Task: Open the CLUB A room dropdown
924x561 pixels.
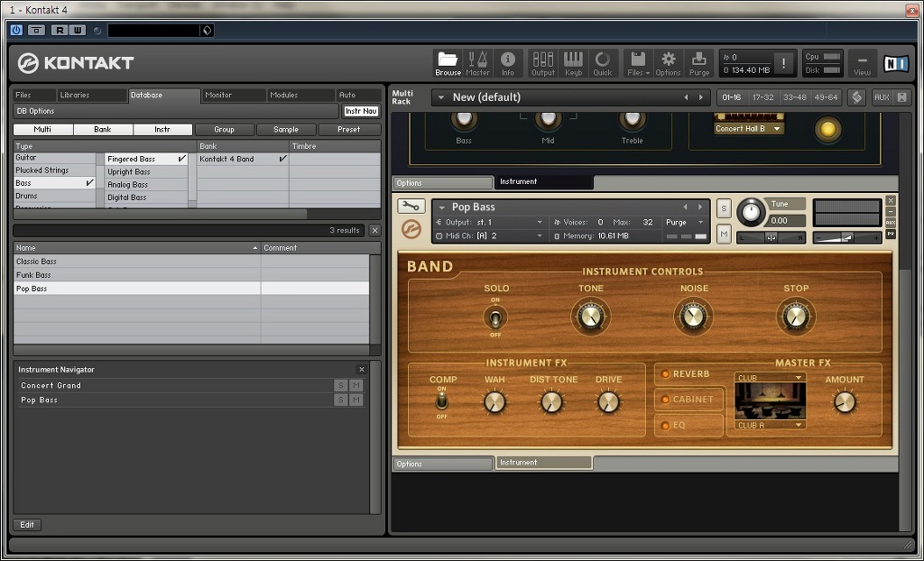Action: coord(770,425)
